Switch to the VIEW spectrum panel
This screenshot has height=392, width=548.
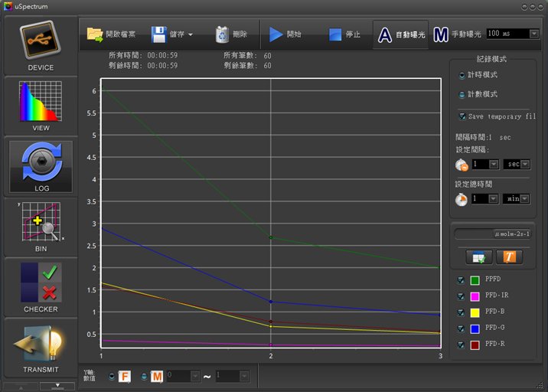(x=41, y=101)
